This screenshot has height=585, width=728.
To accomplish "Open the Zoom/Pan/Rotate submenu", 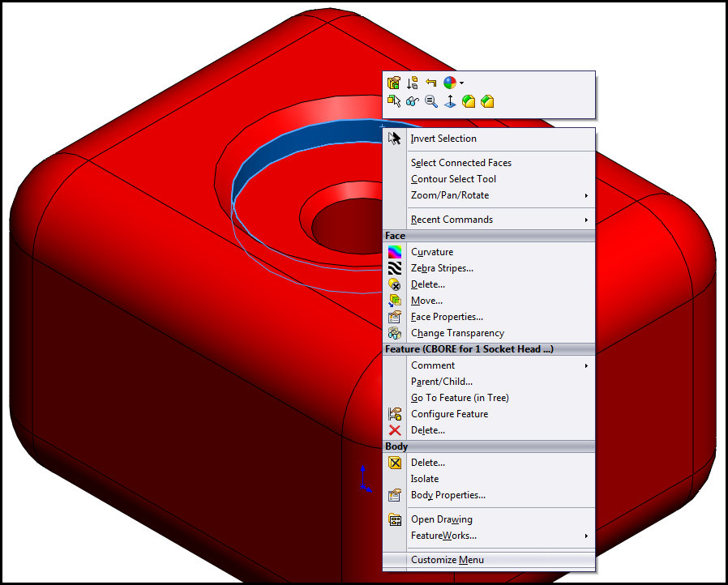I will pos(489,195).
